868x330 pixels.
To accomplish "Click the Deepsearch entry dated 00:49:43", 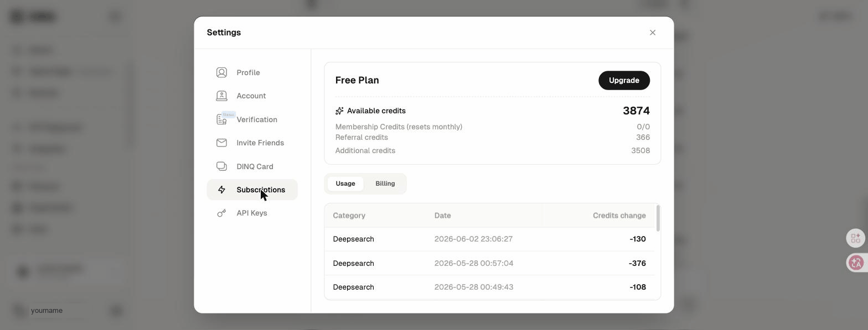I will coord(353,287).
